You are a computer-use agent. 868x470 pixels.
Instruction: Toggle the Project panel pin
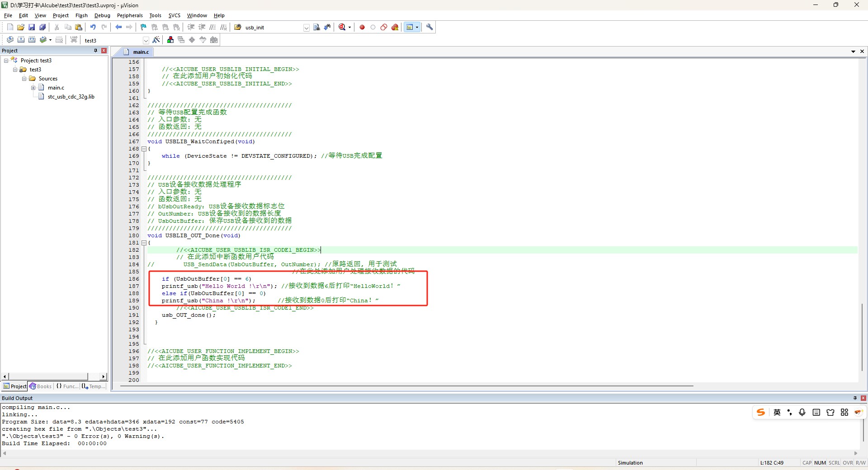[x=95, y=51]
